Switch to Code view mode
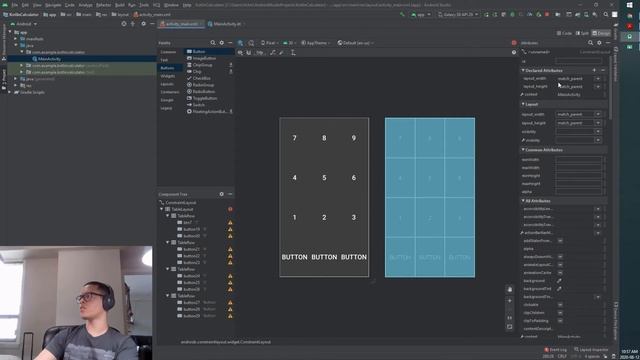The image size is (640, 360). [x=565, y=33]
